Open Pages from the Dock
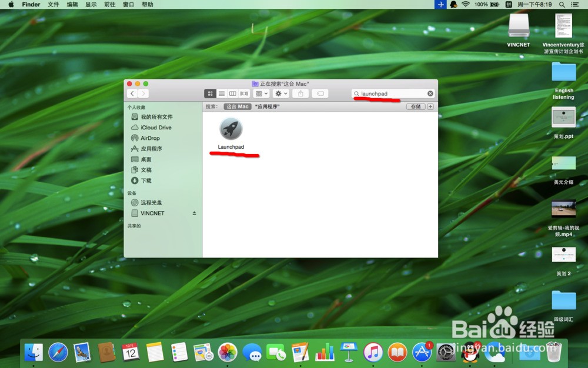This screenshot has width=588, height=368. pyautogui.click(x=300, y=352)
